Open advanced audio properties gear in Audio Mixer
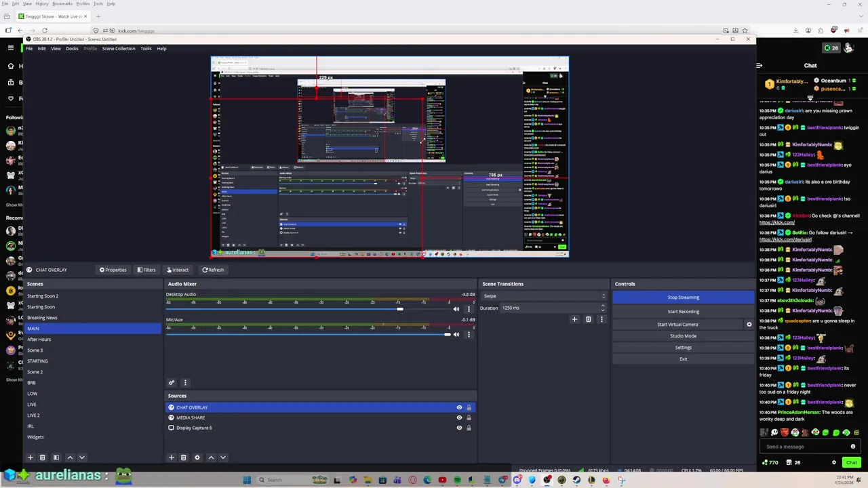 coord(172,383)
